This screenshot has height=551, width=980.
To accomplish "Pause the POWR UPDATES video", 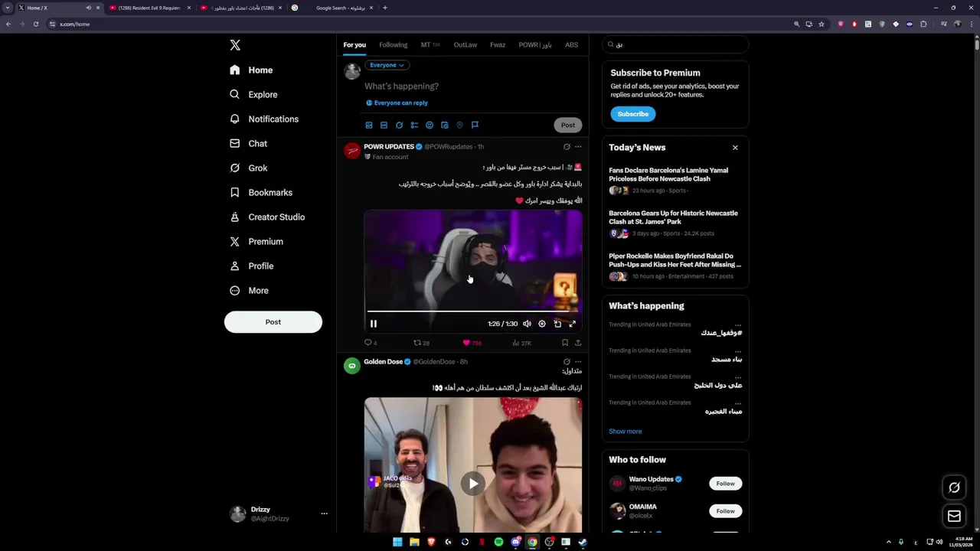I will point(374,324).
